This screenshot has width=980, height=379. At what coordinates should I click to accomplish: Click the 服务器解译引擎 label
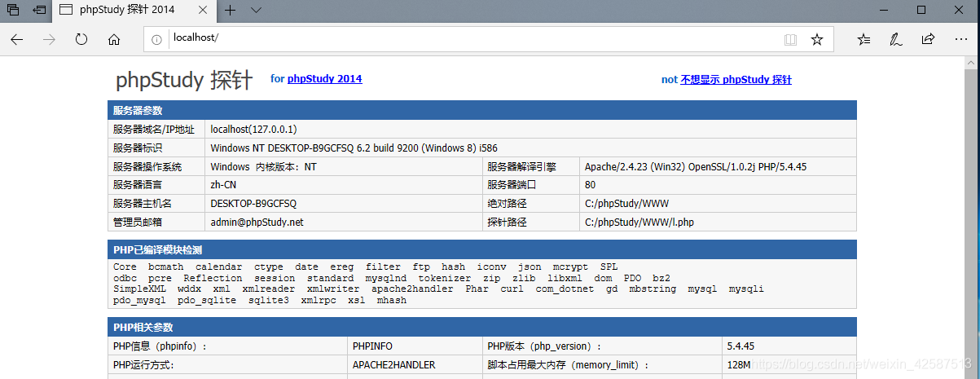[521, 166]
